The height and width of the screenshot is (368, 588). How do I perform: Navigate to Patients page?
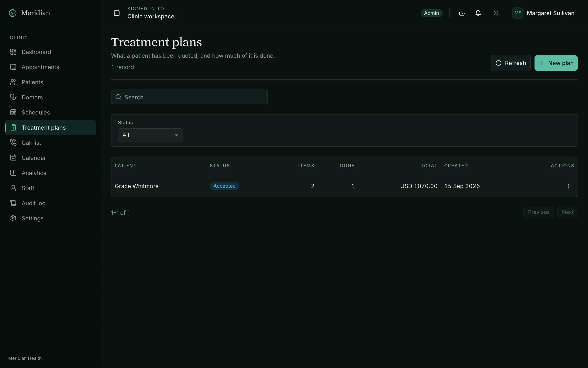point(50,82)
